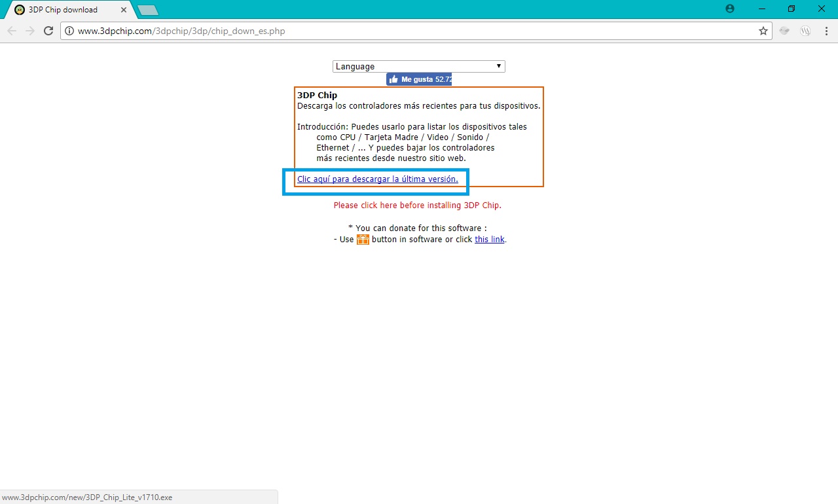Select the 3DP Chip download tab
Viewport: 838px width, 504px height.
click(x=68, y=10)
